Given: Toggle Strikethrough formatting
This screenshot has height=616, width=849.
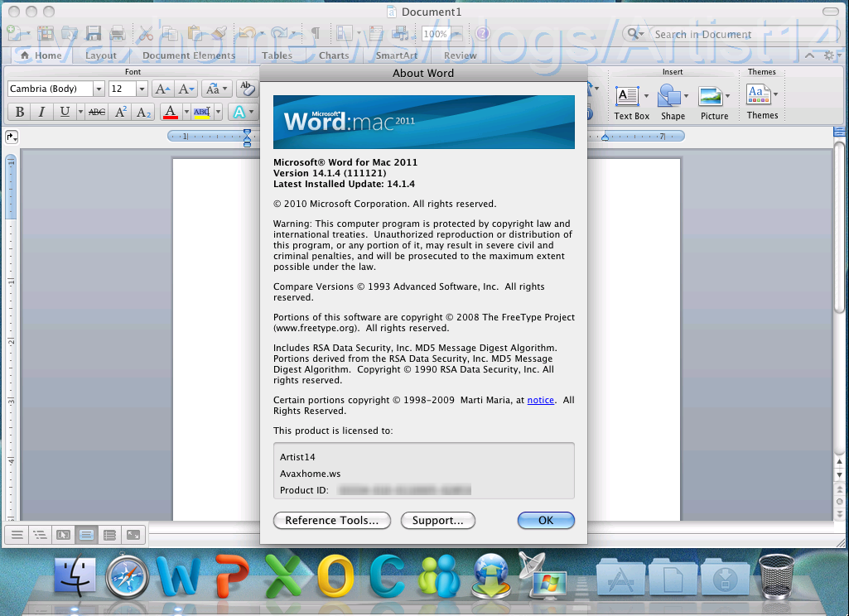Looking at the screenshot, I should 97,112.
